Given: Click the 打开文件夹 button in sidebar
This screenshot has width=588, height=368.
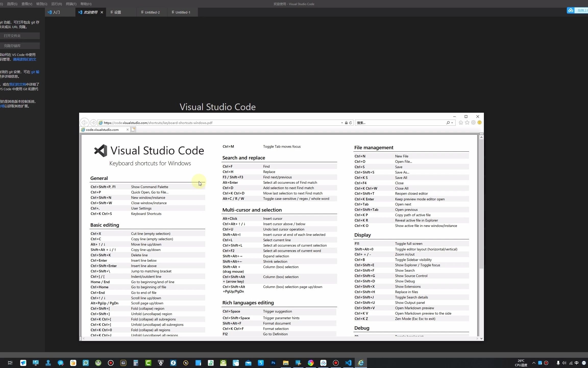Looking at the screenshot, I should (x=20, y=36).
